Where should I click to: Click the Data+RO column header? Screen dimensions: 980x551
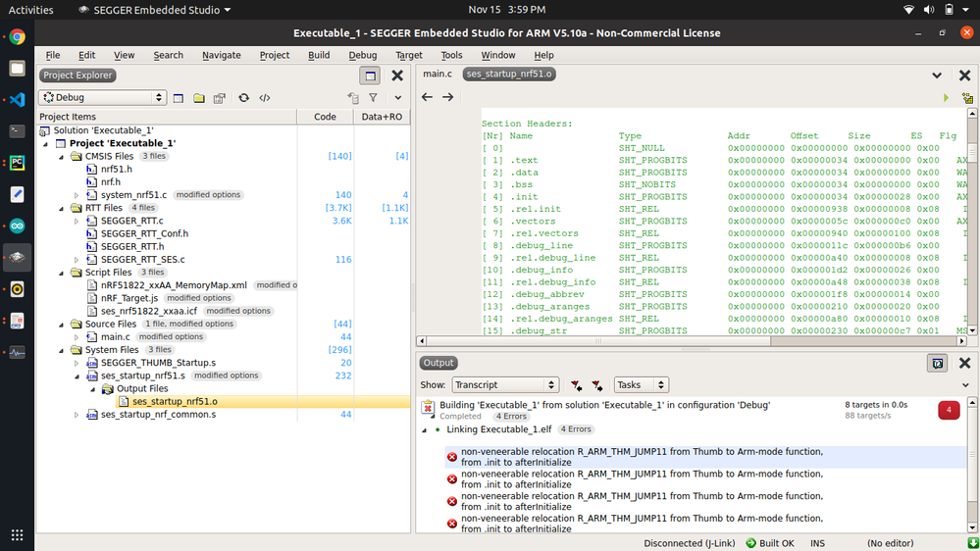point(382,117)
